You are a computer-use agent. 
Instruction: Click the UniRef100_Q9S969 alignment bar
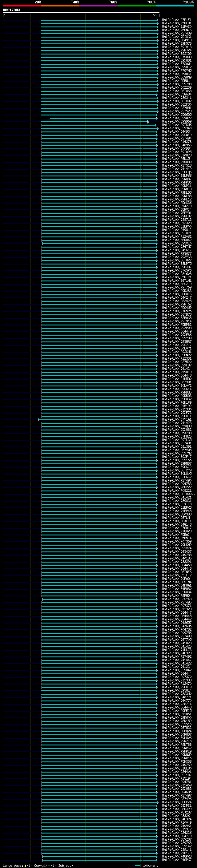click(95, 122)
